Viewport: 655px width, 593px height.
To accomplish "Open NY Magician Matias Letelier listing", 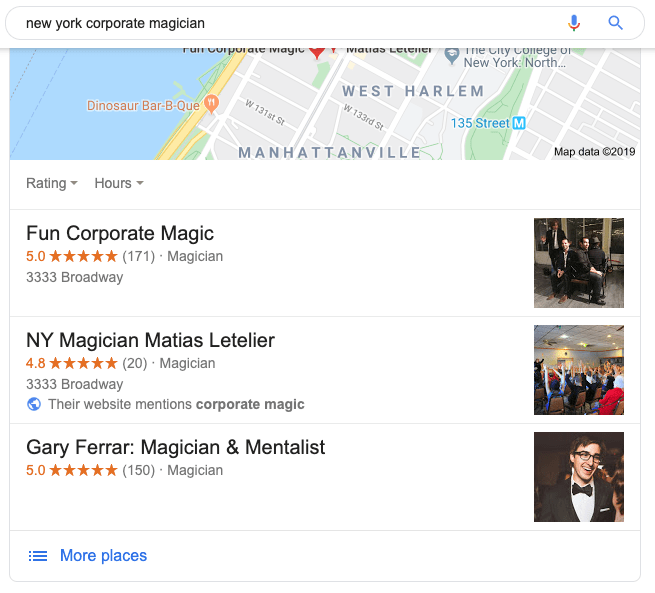I will click(150, 340).
